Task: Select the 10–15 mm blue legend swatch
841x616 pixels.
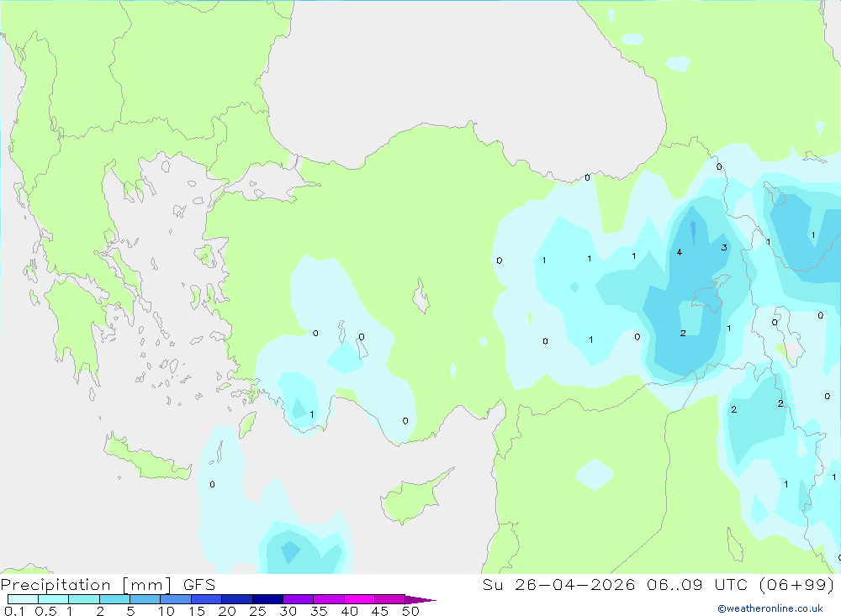Action: 176,599
